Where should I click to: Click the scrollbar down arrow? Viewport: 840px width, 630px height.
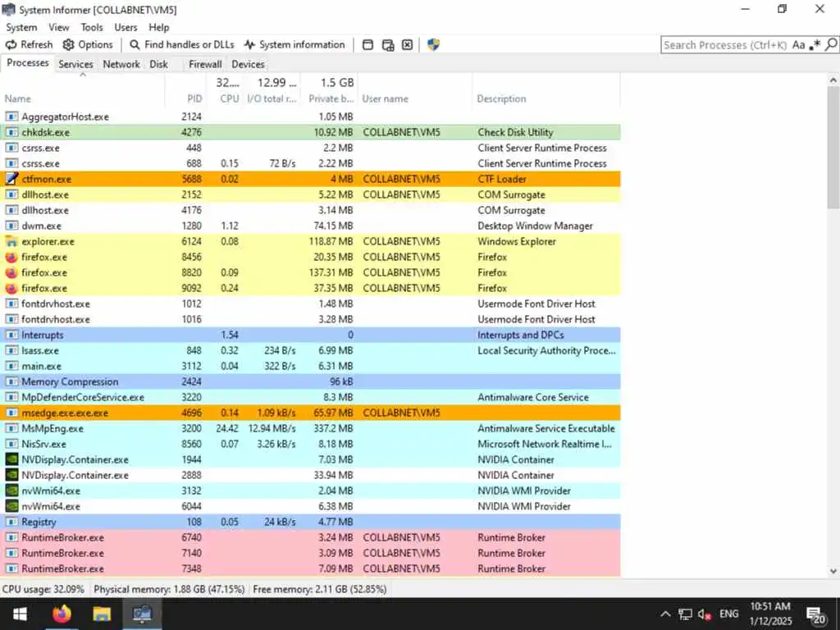click(833, 571)
